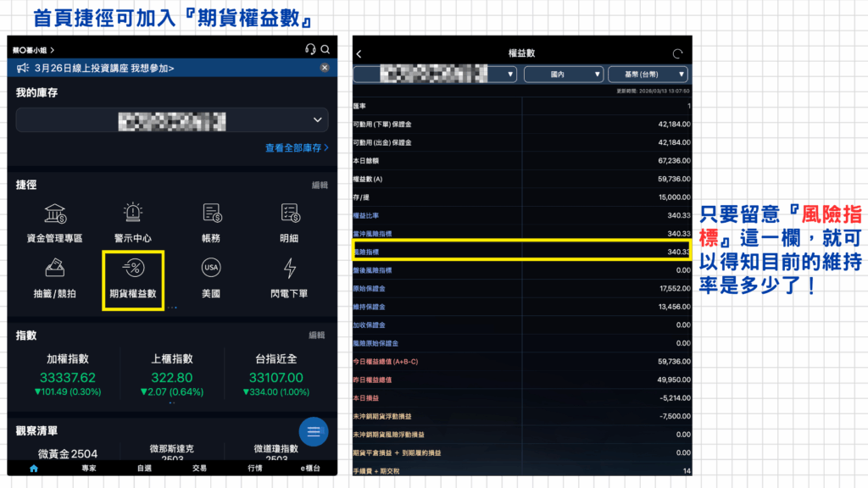Click the 查看全部庫存 link
Screen dimensions: 868x488
(x=297, y=147)
